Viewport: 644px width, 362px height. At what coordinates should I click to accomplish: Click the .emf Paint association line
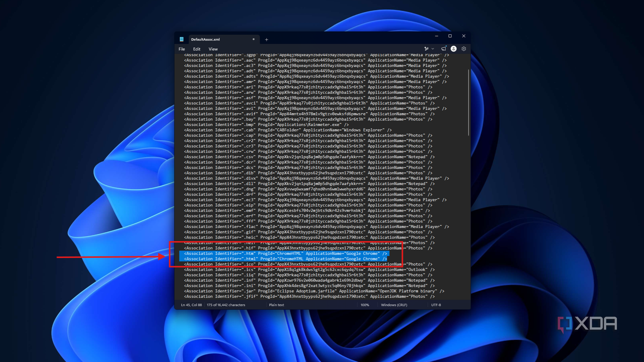click(307, 211)
